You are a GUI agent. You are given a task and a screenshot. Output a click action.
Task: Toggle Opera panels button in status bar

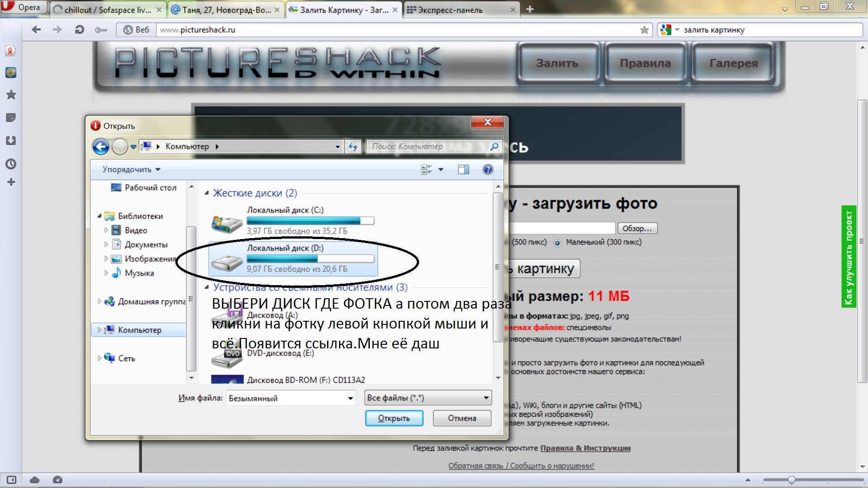(11, 480)
